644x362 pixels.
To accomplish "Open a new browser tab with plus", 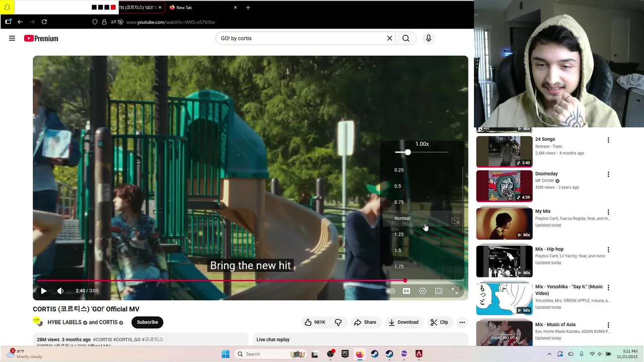I will pos(248,8).
